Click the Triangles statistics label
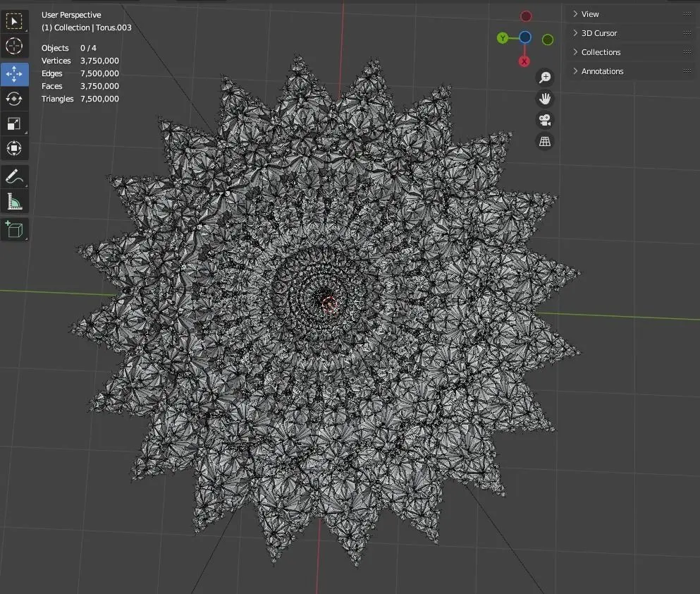 (x=57, y=99)
